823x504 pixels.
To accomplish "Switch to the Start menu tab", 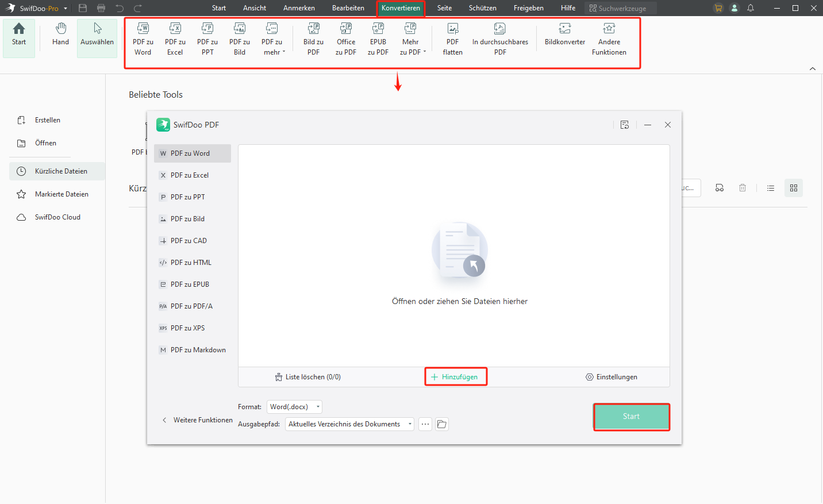I will [219, 8].
